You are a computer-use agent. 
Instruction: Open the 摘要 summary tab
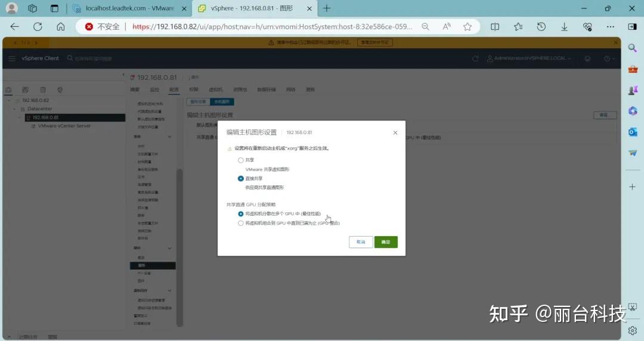point(135,89)
